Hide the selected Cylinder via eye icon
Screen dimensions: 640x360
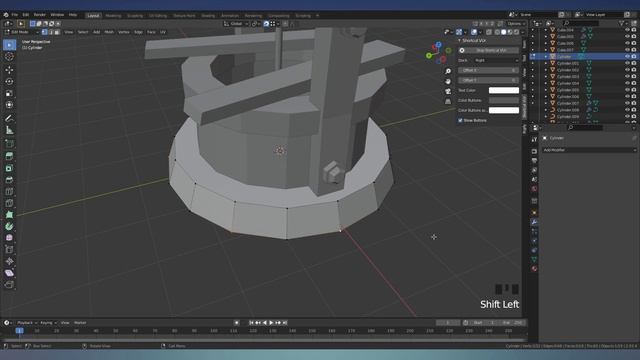click(x=627, y=57)
